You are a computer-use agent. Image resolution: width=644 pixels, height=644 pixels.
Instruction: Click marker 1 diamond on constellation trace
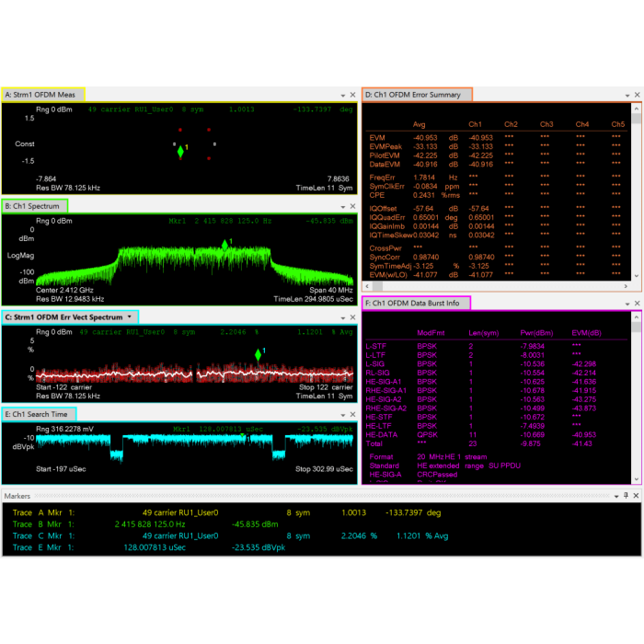tap(180, 152)
